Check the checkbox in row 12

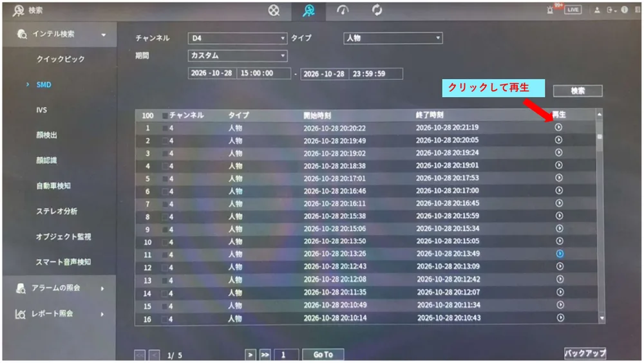click(x=165, y=268)
